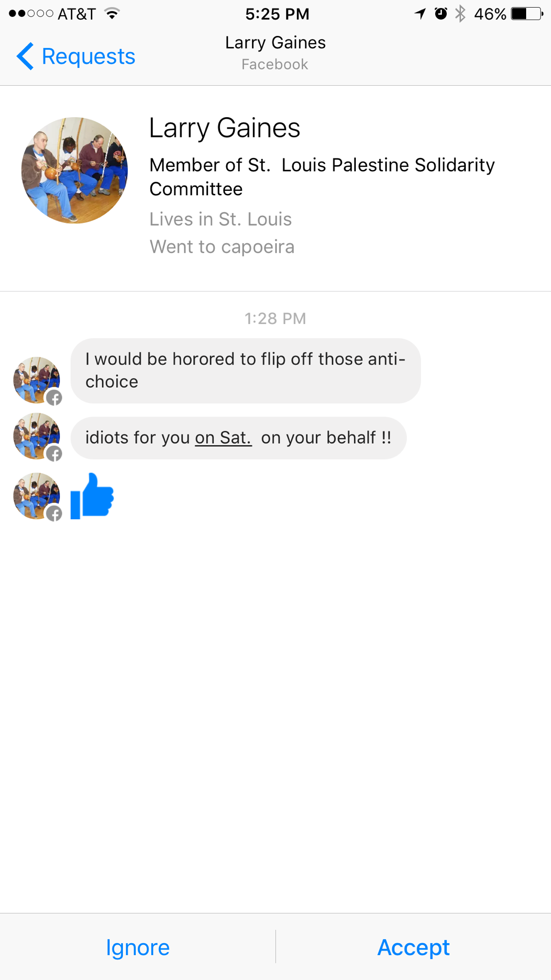The image size is (551, 980).
Task: Ignore the message request
Action: click(138, 947)
